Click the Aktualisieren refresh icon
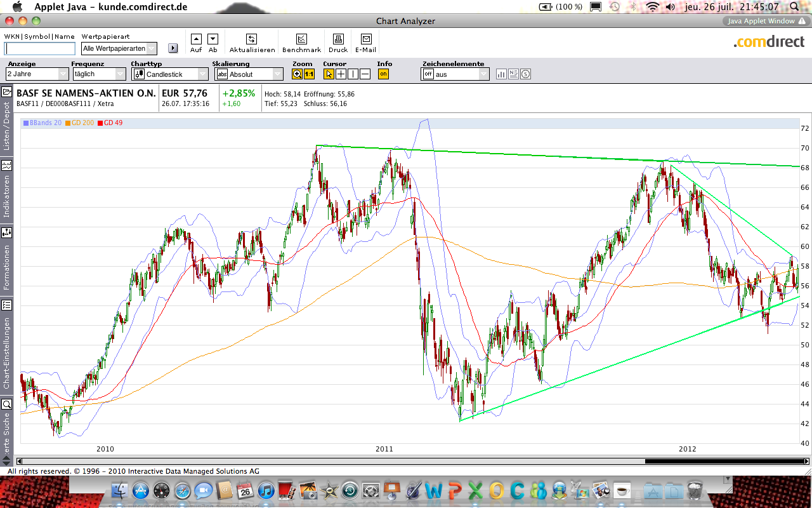 click(x=252, y=39)
